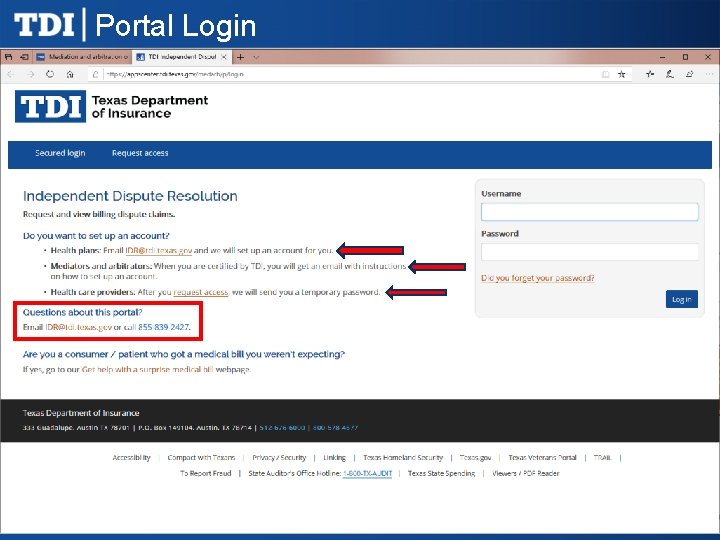Viewport: 720px width, 540px height.
Task: Click the Independent Dispute Resolution heading
Action: point(130,196)
